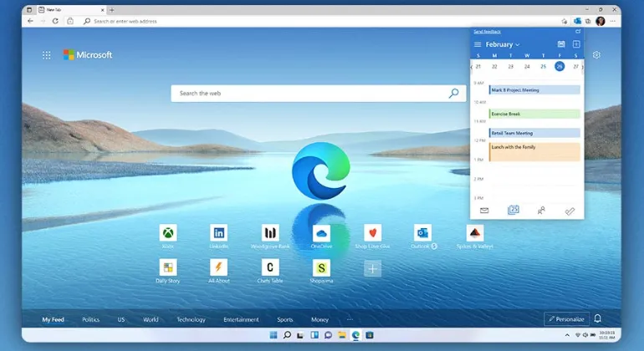The height and width of the screenshot is (351, 644).
Task: Open the Exercise Break event
Action: click(534, 114)
